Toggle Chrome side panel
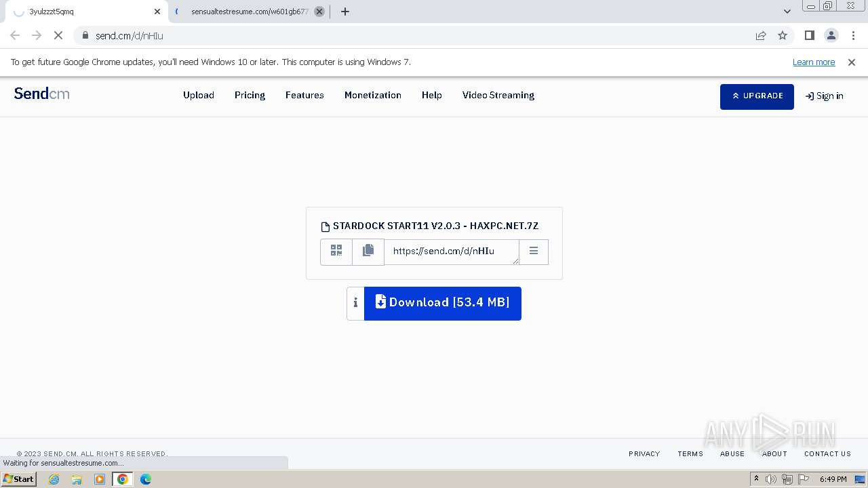868x488 pixels. 809,35
